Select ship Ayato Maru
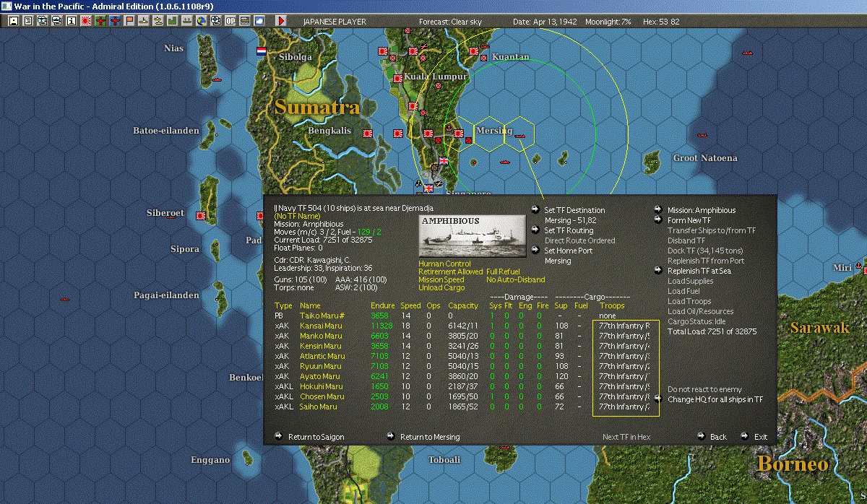Screen dimensions: 867x504 (x=319, y=376)
